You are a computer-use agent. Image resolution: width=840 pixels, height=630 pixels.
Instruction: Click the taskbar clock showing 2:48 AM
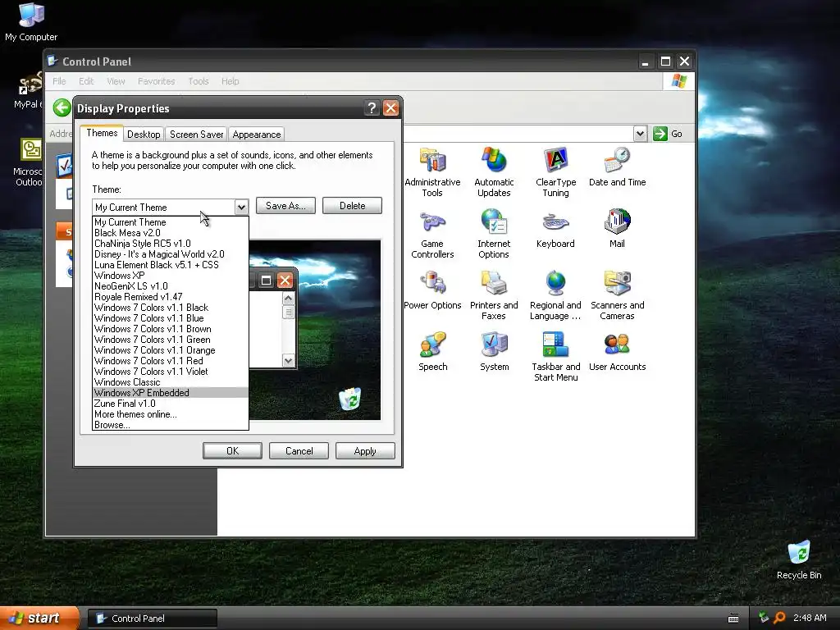pyautogui.click(x=810, y=618)
